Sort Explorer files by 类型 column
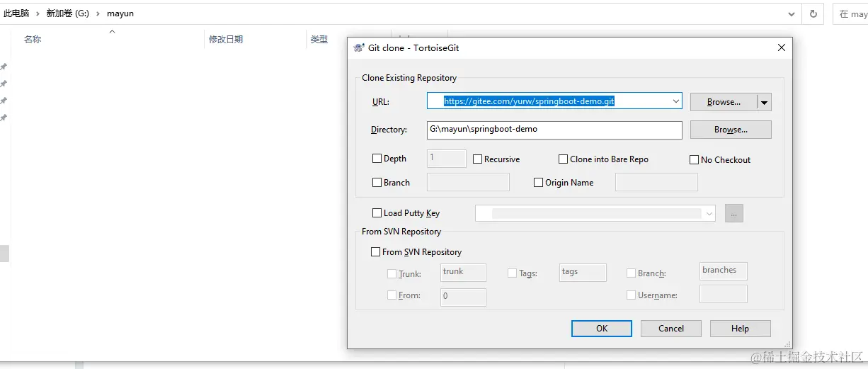868x369 pixels. click(x=319, y=40)
